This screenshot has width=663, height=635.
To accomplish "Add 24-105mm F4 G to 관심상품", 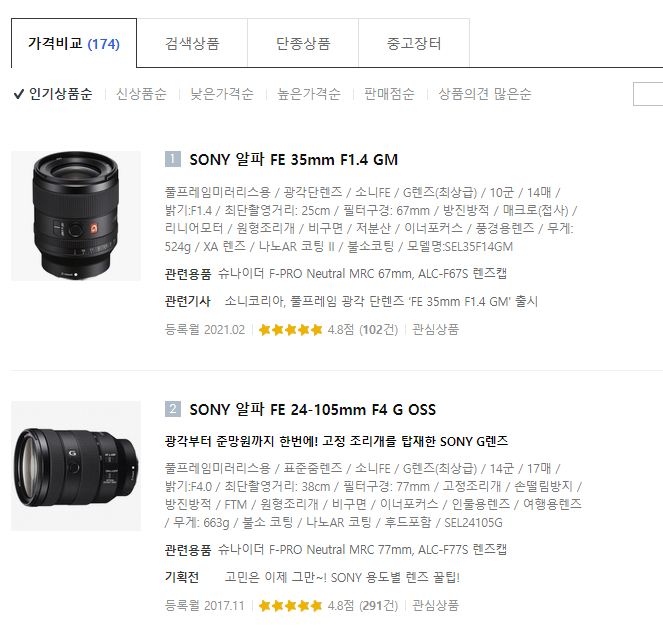I will point(436,606).
